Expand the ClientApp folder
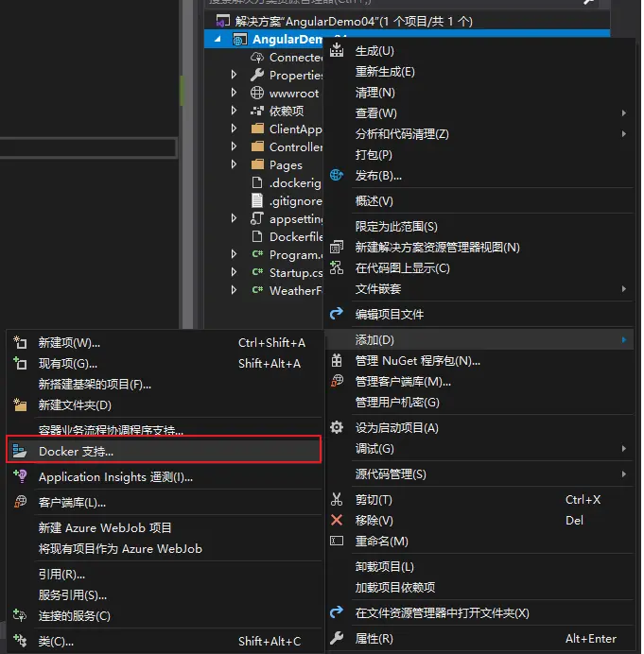 tap(234, 129)
